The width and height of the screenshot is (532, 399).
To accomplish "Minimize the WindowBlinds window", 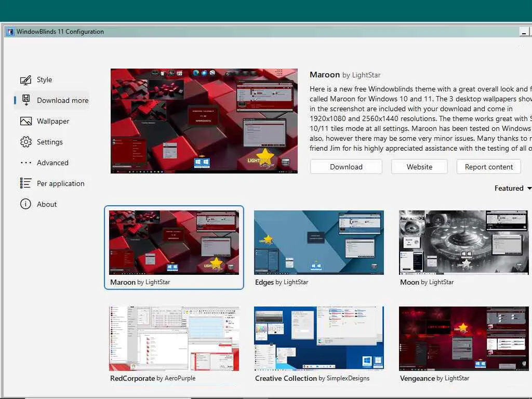I will [x=524, y=32].
